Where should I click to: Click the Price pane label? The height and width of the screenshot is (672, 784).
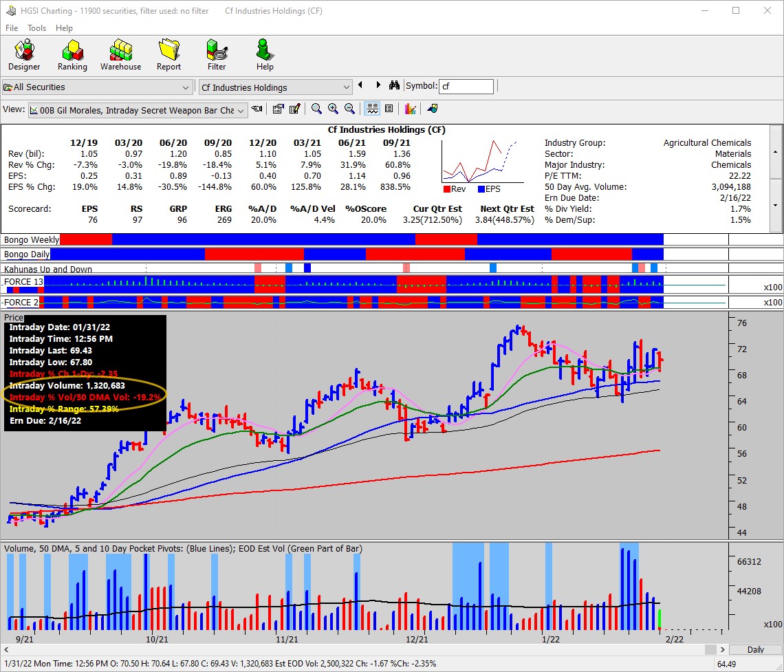[x=14, y=318]
